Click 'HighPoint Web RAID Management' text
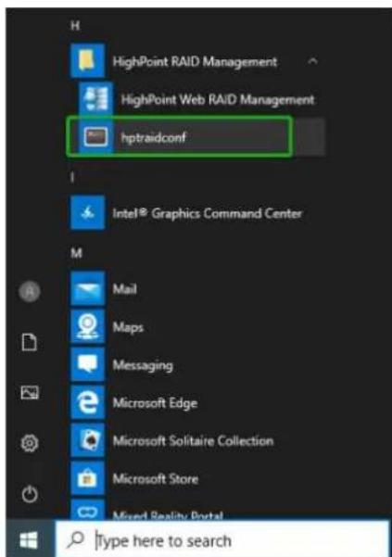Image resolution: width=392 pixels, height=557 pixels. [218, 100]
